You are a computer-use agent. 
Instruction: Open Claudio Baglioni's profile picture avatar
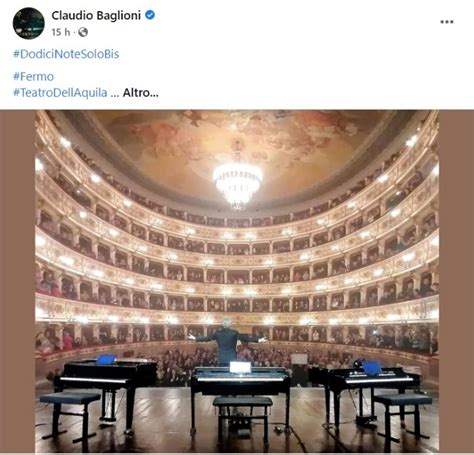click(x=29, y=23)
